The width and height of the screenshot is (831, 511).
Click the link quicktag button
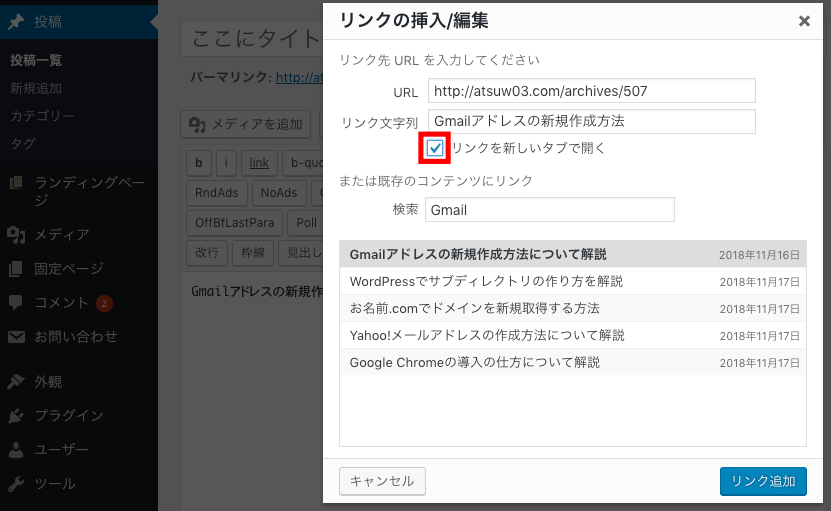259,163
